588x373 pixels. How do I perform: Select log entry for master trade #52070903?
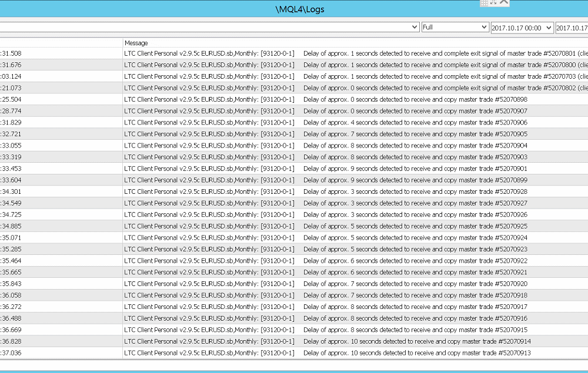tap(294, 157)
